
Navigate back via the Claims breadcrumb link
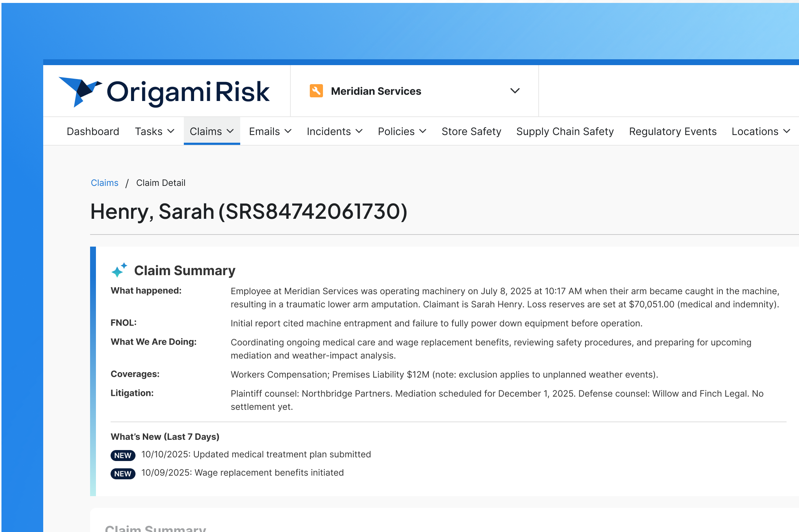tap(104, 183)
